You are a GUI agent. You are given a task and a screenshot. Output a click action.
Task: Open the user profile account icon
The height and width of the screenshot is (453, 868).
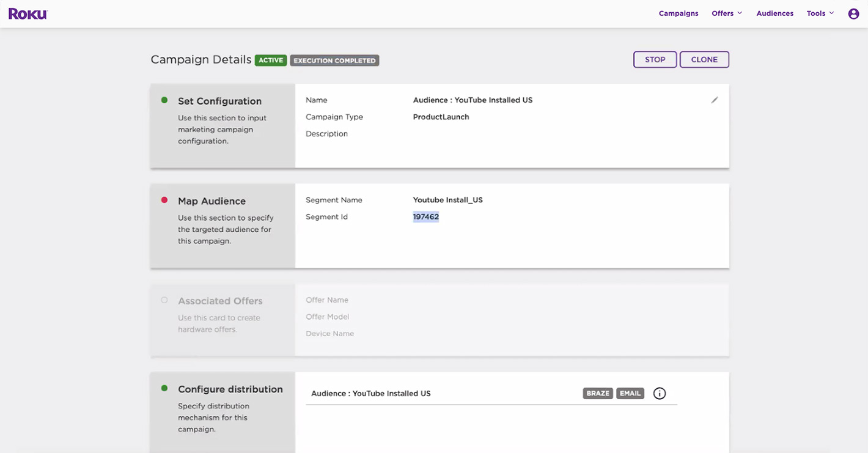[853, 13]
